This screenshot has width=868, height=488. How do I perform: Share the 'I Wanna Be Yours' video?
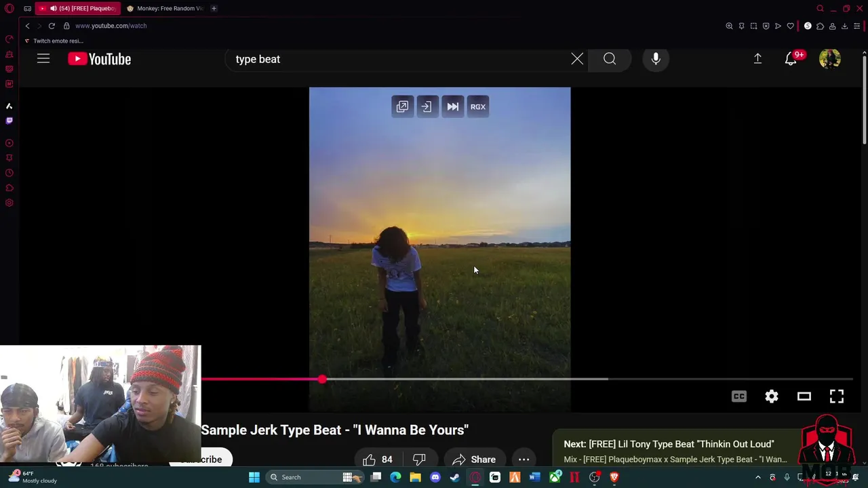click(x=474, y=460)
